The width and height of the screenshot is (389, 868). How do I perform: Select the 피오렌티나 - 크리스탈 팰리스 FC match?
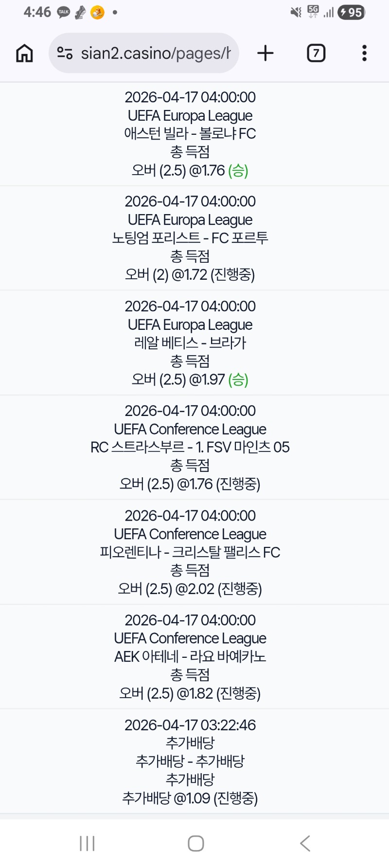point(190,552)
